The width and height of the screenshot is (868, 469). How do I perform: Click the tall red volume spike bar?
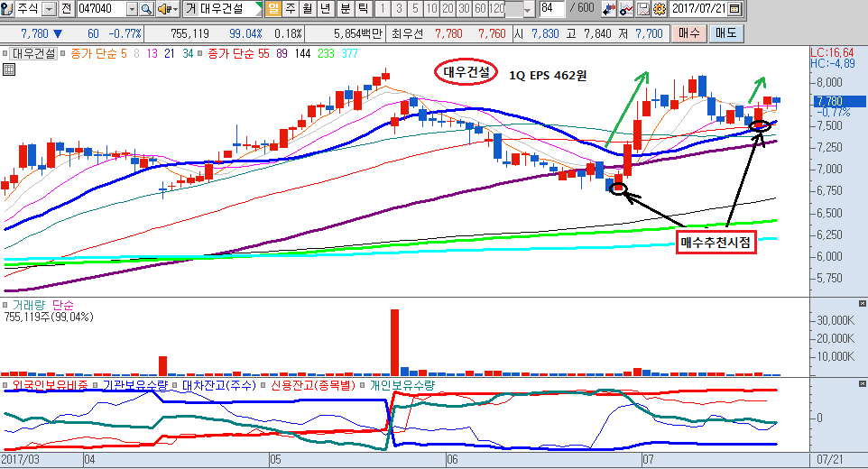394,343
